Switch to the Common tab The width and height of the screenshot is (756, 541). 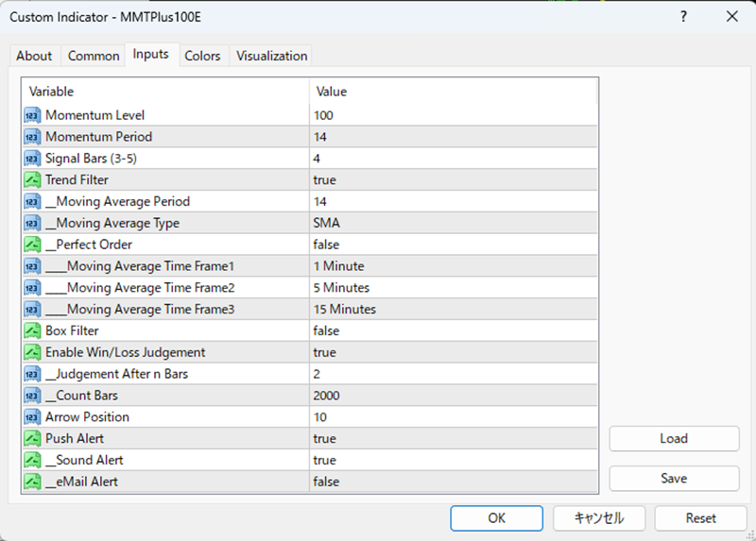(94, 56)
